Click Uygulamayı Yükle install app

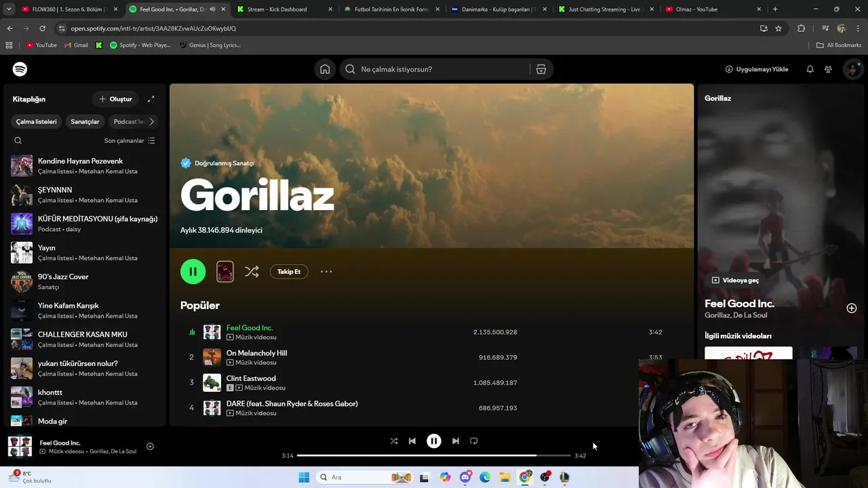click(x=757, y=69)
